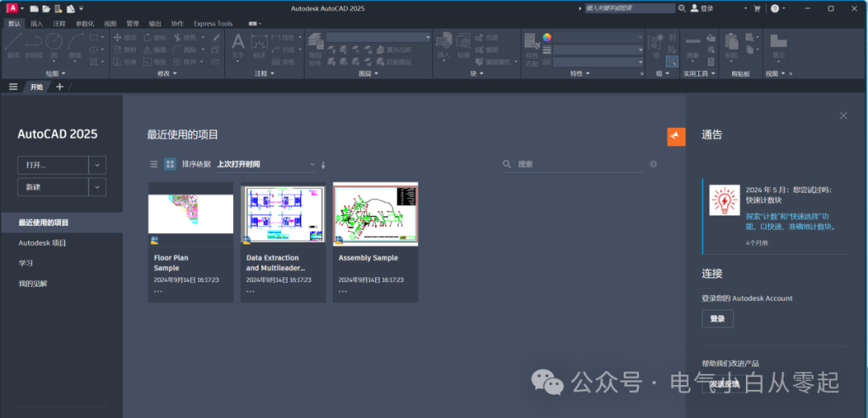The width and height of the screenshot is (868, 418).
Task: Open recent files settings gear icon
Action: tap(653, 164)
